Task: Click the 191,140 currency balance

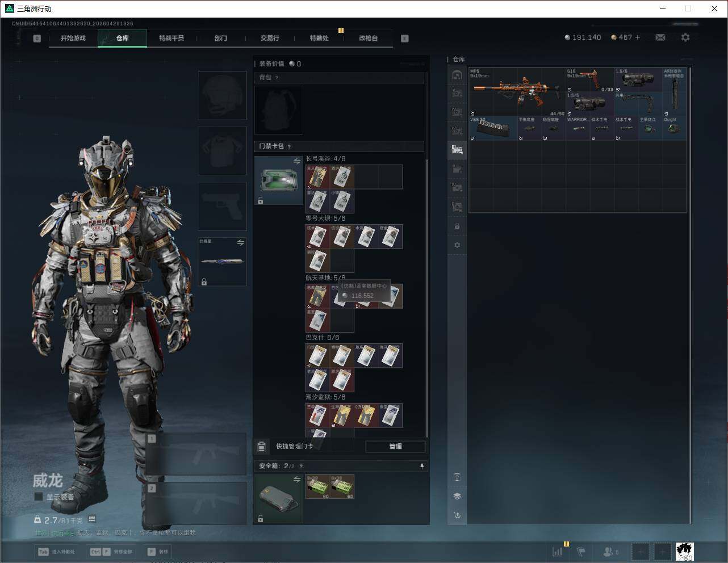Action: (x=583, y=37)
